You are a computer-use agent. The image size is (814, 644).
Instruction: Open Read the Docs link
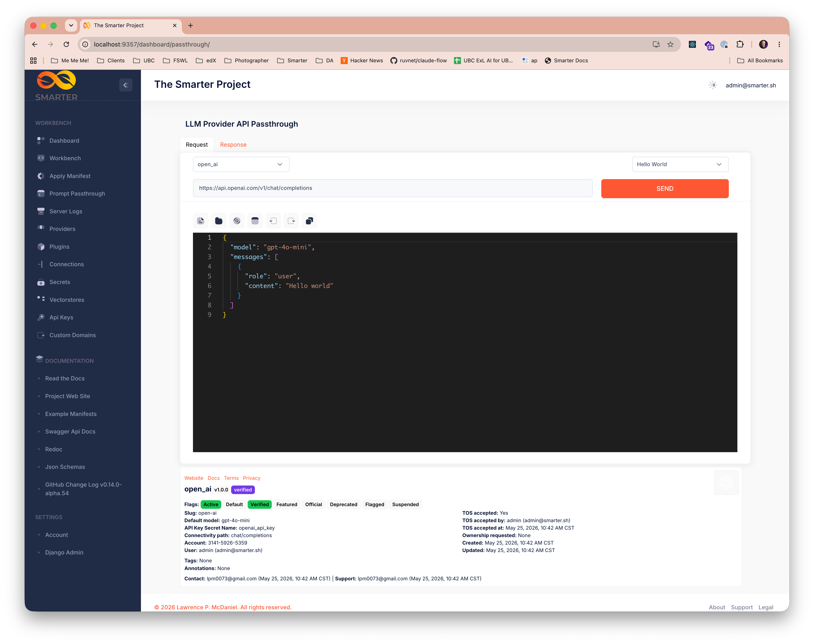[x=65, y=379]
